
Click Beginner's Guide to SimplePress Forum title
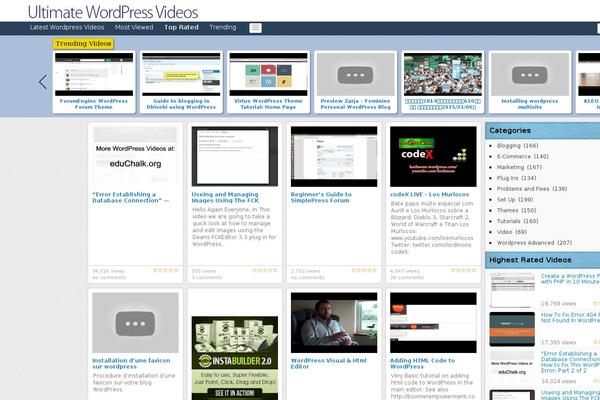pyautogui.click(x=321, y=198)
